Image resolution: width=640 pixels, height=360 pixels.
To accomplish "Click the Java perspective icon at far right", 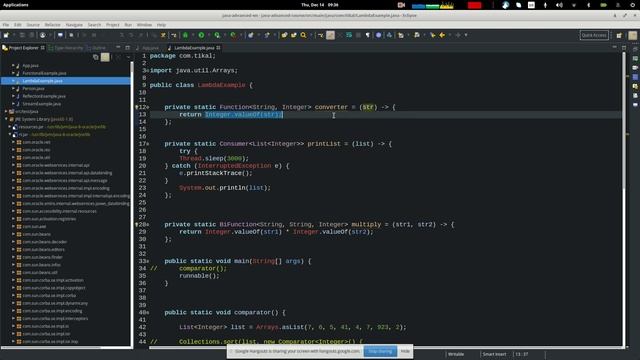I will [x=633, y=36].
